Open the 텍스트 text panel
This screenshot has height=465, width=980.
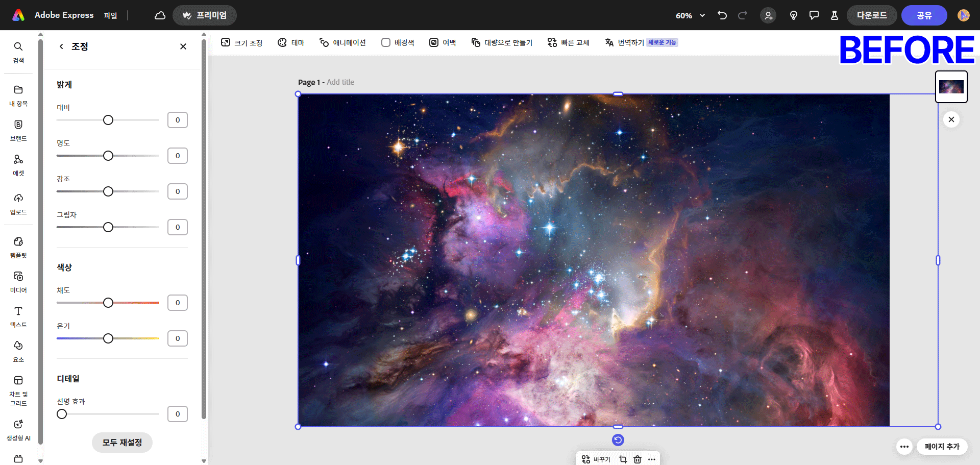pos(18,316)
